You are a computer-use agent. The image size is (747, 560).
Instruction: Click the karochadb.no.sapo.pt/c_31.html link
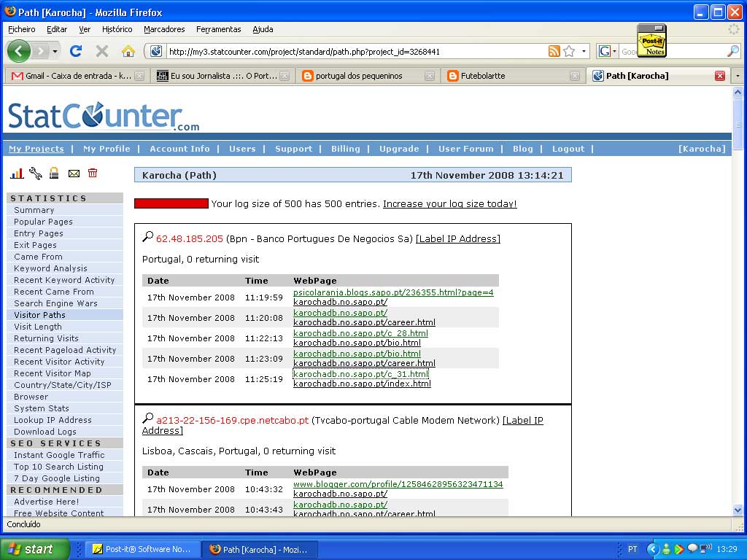tap(360, 374)
